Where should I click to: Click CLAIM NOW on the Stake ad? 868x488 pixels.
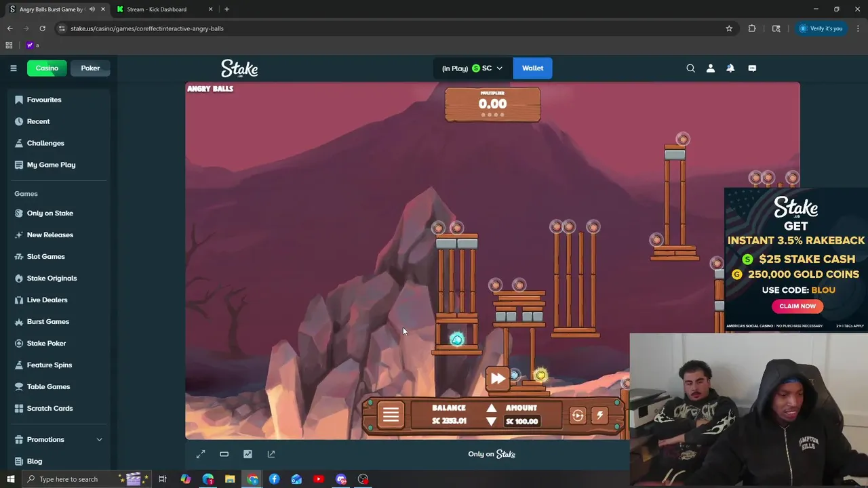(797, 306)
